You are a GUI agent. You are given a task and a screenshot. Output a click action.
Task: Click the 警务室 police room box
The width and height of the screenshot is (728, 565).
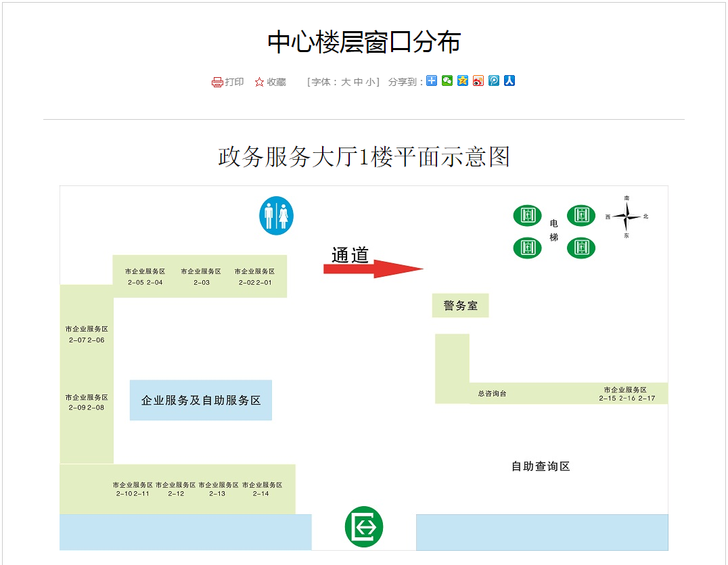click(461, 305)
